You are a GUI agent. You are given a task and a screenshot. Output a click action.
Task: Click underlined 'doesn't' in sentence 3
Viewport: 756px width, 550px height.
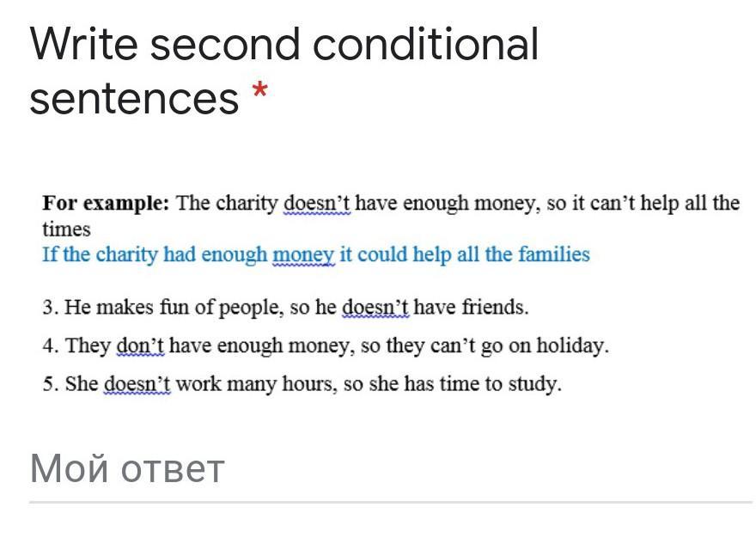[375, 308]
